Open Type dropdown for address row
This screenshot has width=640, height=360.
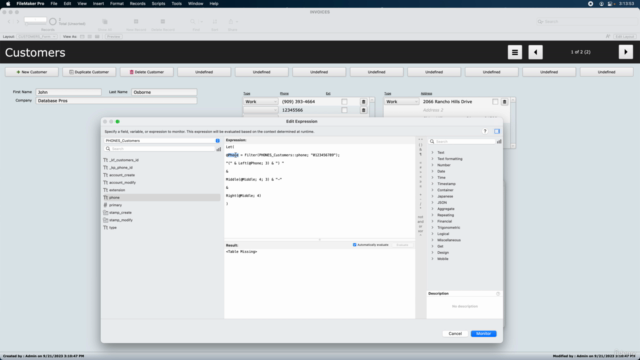pyautogui.click(x=402, y=102)
